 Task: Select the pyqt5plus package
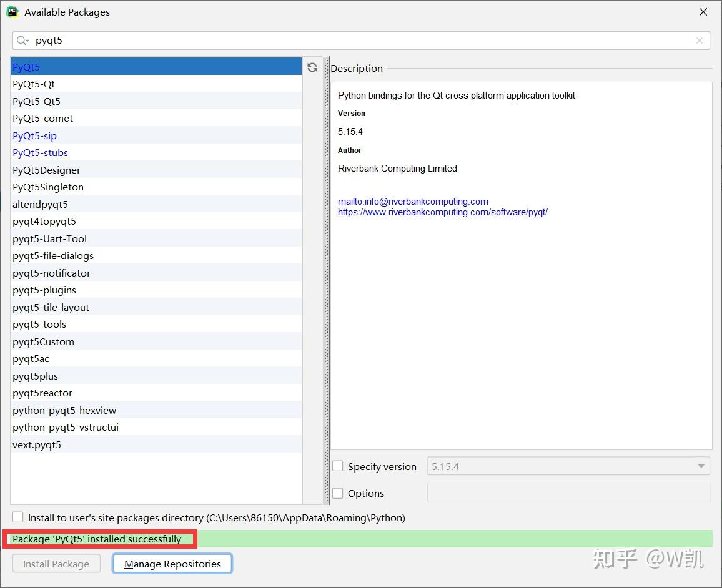156,376
